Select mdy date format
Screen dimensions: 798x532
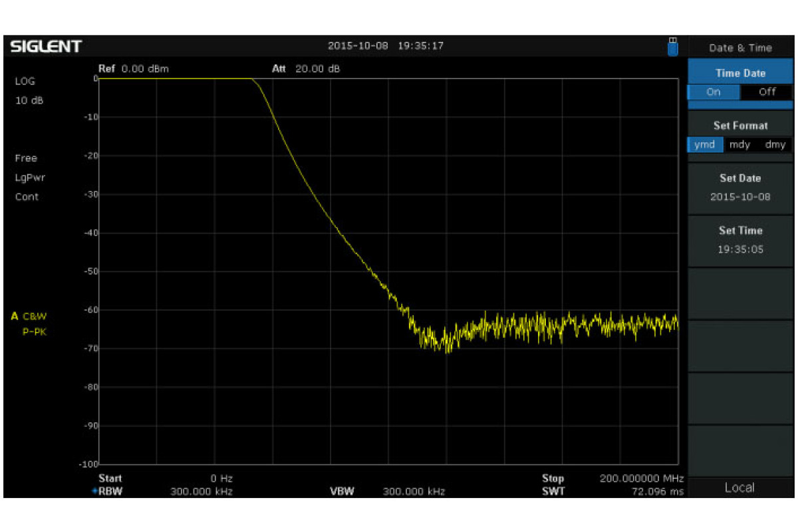pyautogui.click(x=739, y=144)
